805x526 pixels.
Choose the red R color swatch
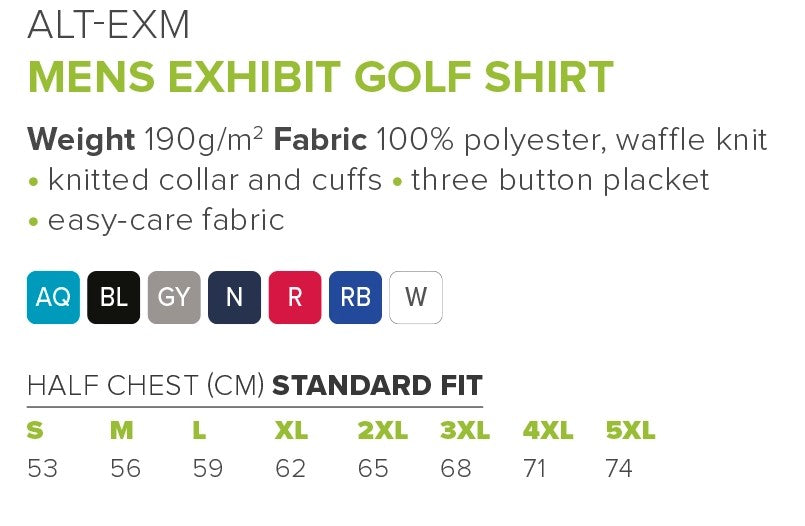295,298
